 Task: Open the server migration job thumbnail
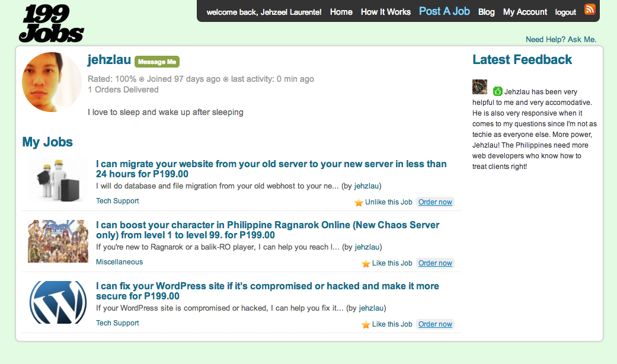[58, 180]
